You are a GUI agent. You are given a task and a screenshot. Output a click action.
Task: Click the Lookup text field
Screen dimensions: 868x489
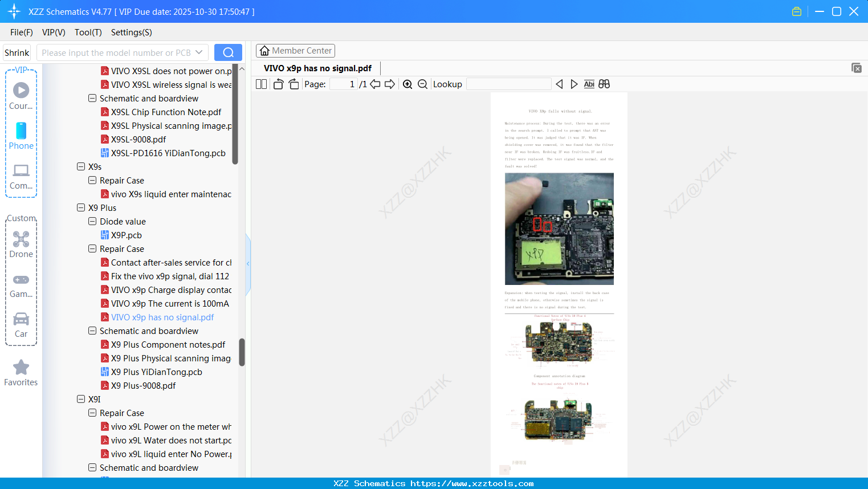click(x=509, y=84)
